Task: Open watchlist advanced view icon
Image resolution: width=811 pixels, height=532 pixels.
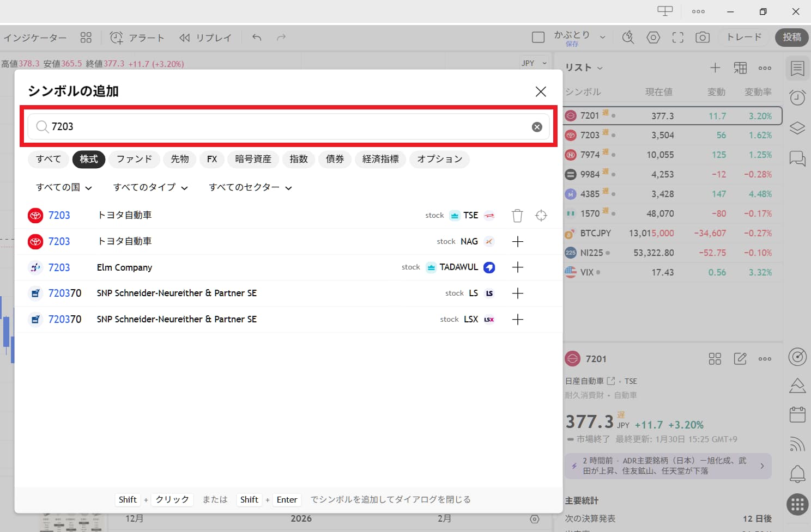Action: pyautogui.click(x=740, y=68)
